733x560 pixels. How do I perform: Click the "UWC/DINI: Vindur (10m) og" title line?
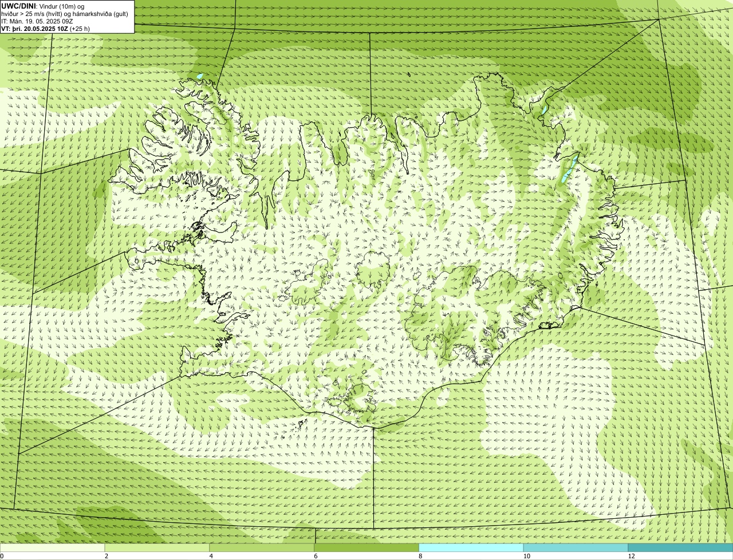click(43, 6)
